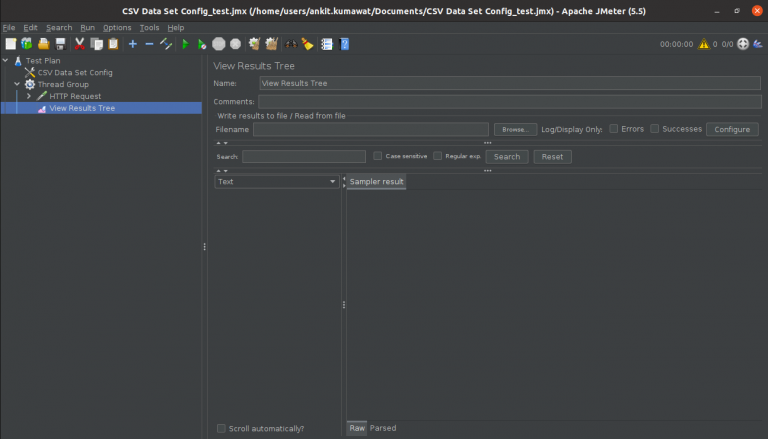
Task: Switch to the Parsed tab
Action: coord(383,428)
